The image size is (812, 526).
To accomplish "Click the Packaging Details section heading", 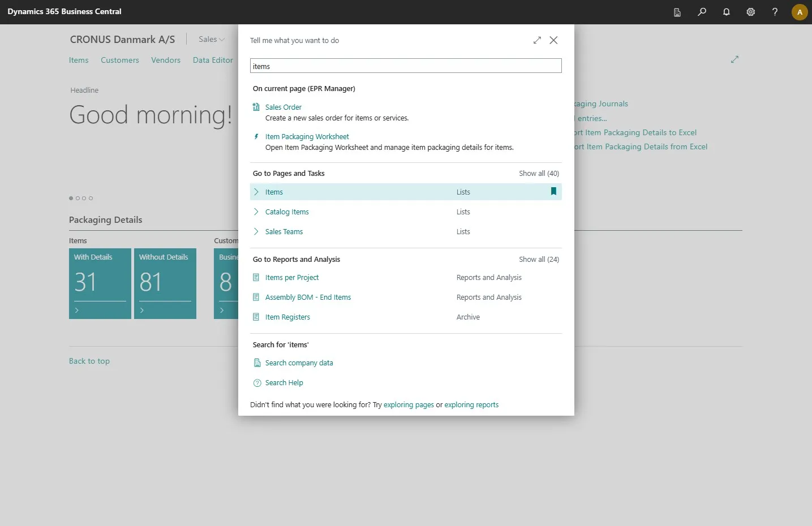I will (x=106, y=220).
